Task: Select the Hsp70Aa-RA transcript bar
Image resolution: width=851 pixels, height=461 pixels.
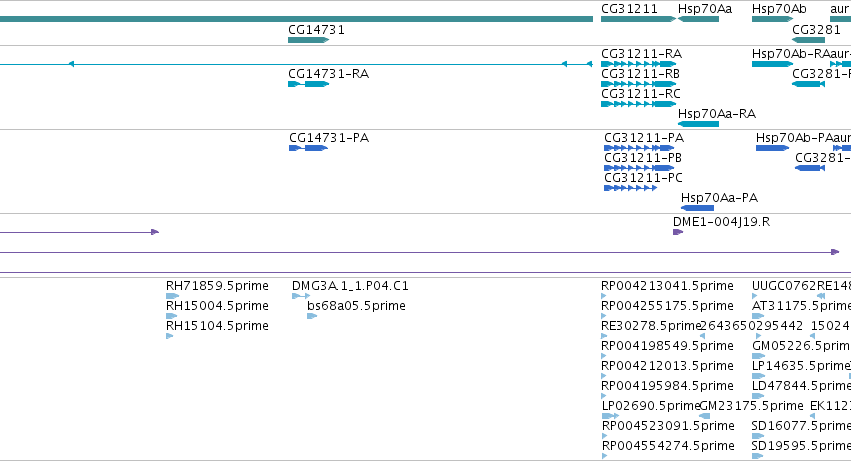Action: (698, 124)
